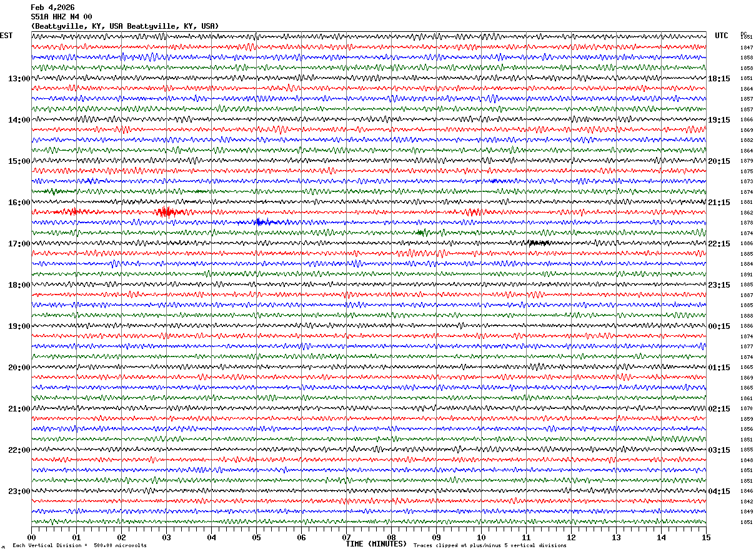Click minute axis tick label 03

click(166, 537)
